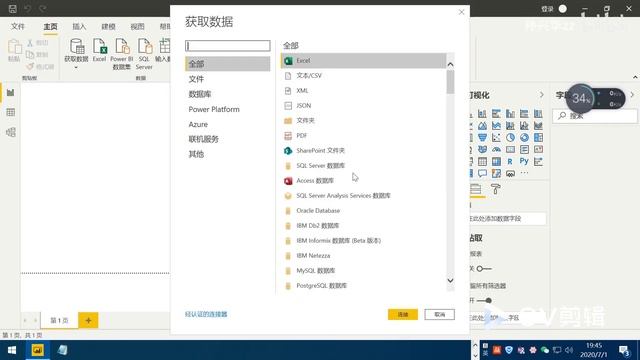Open the 建模 ribbon tab
The height and width of the screenshot is (360, 640).
[x=108, y=27]
